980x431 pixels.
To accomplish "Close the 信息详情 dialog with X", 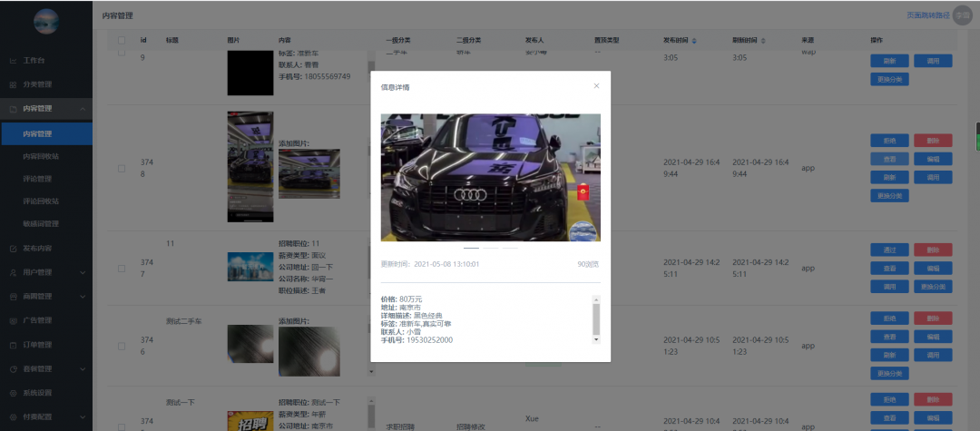I will click(596, 86).
